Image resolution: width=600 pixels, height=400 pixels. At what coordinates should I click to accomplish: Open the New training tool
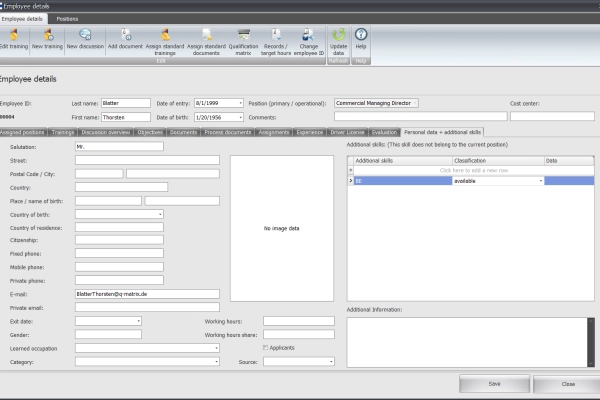(47, 36)
